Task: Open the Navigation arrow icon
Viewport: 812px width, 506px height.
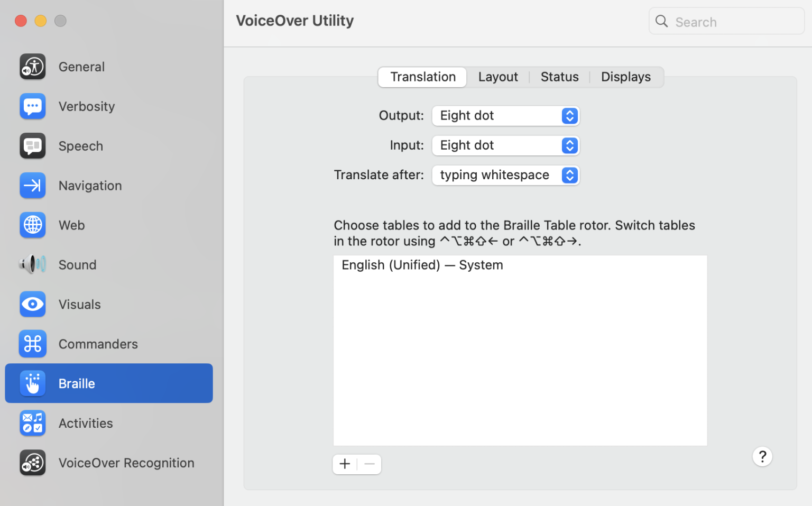Action: [33, 186]
